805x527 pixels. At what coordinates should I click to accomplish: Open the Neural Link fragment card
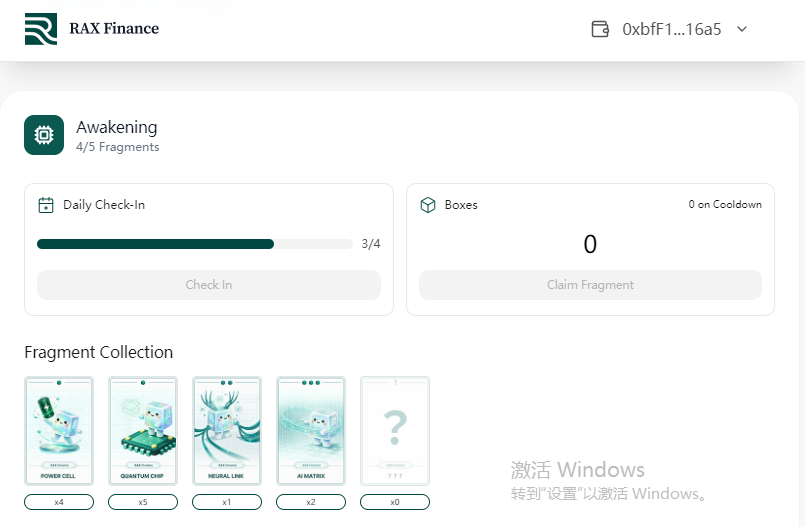(x=227, y=431)
